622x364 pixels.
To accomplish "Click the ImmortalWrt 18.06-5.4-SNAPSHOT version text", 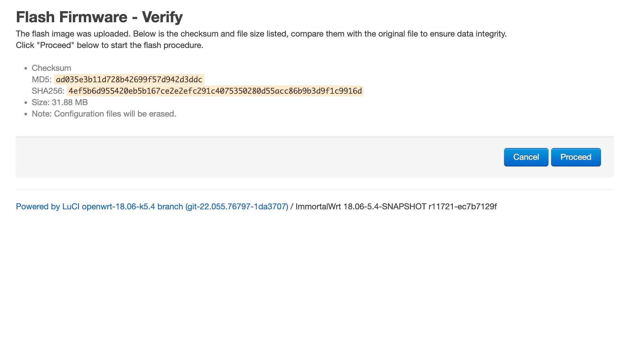I will [x=361, y=207].
